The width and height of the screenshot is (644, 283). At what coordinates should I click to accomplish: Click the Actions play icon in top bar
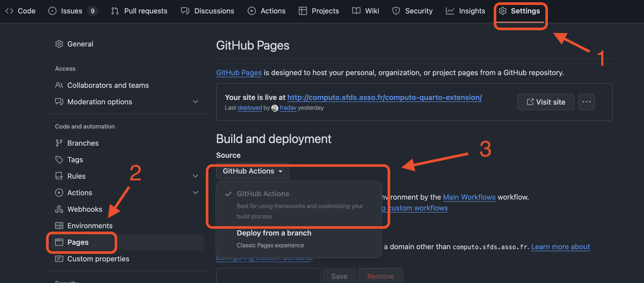pyautogui.click(x=252, y=11)
